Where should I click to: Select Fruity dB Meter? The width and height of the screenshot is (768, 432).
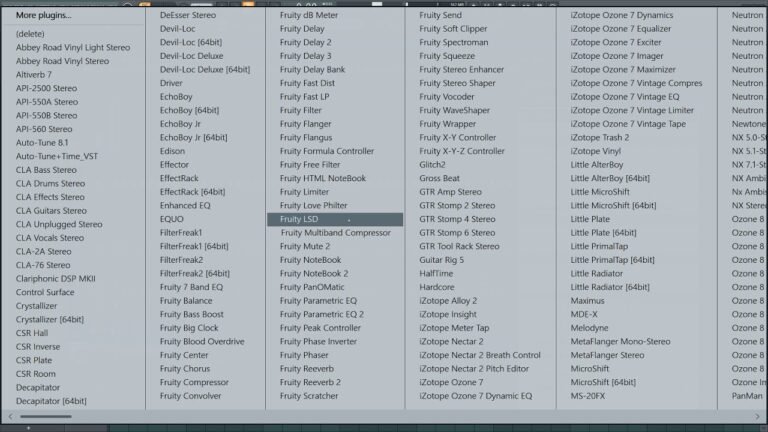(x=309, y=15)
